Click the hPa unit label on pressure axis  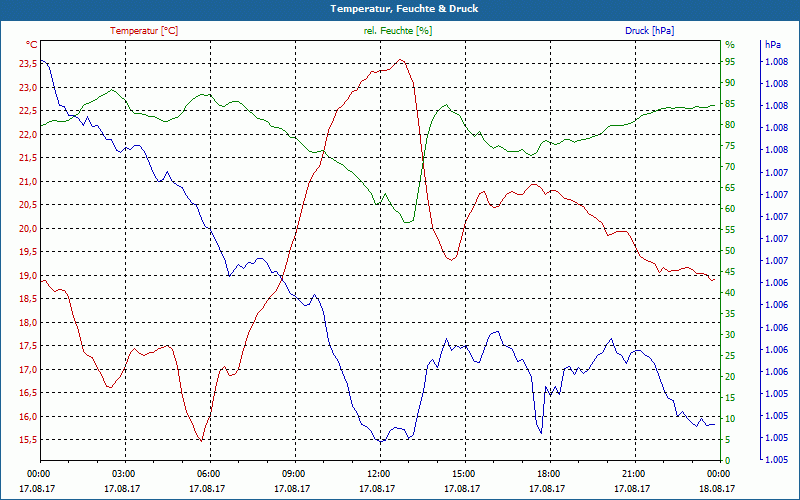(772, 44)
